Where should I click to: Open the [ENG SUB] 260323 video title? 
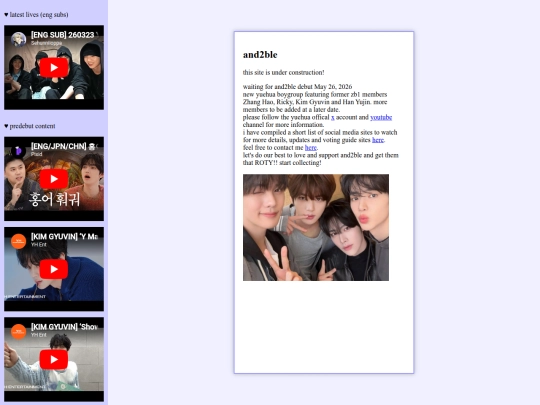pyautogui.click(x=64, y=35)
